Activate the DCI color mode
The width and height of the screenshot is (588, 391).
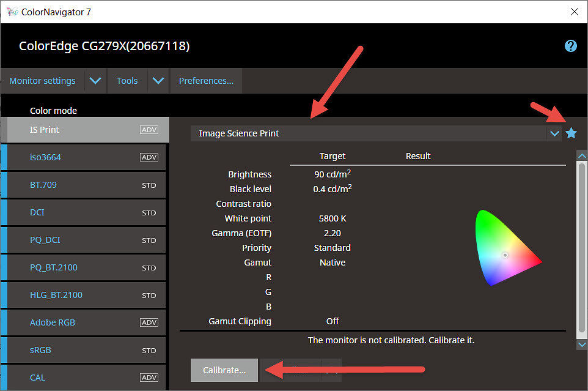[x=37, y=212]
